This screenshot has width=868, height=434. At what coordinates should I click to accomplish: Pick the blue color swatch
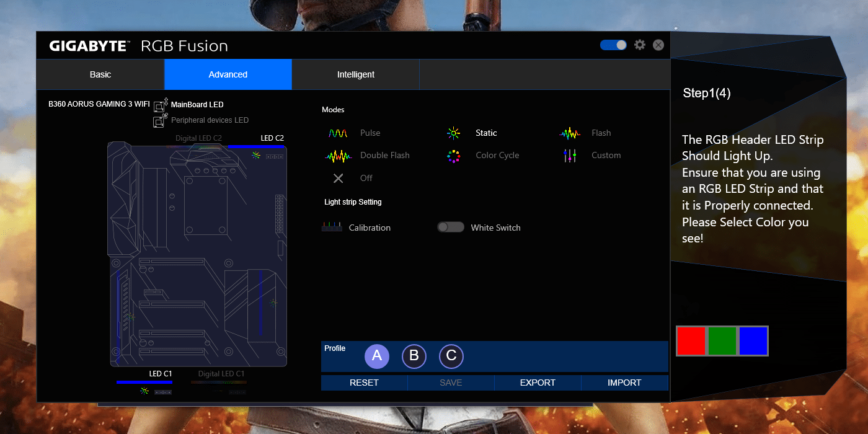[x=753, y=341]
